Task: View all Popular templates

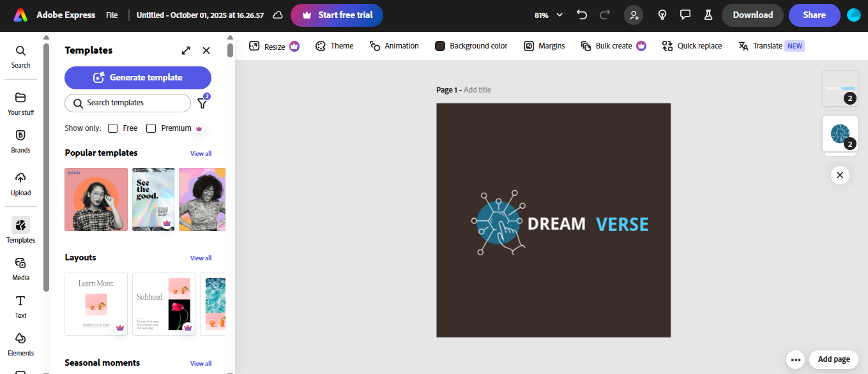Action: [x=201, y=153]
